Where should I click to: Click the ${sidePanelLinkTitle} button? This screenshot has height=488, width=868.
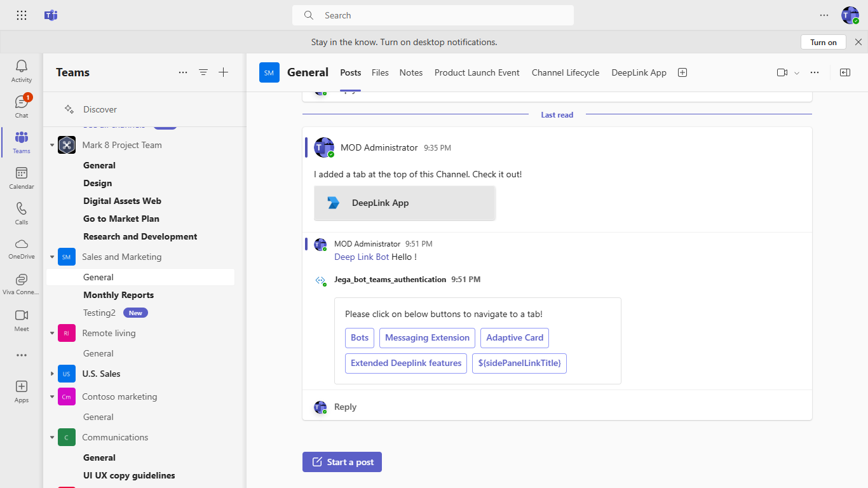(519, 363)
